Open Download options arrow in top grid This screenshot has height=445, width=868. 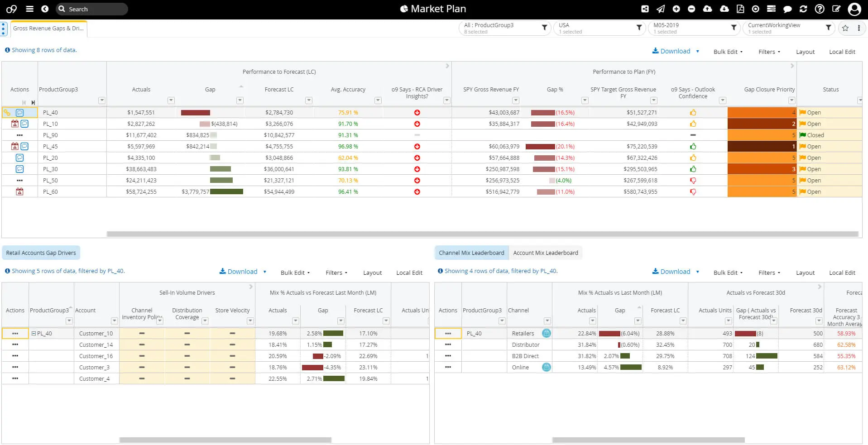click(x=697, y=51)
